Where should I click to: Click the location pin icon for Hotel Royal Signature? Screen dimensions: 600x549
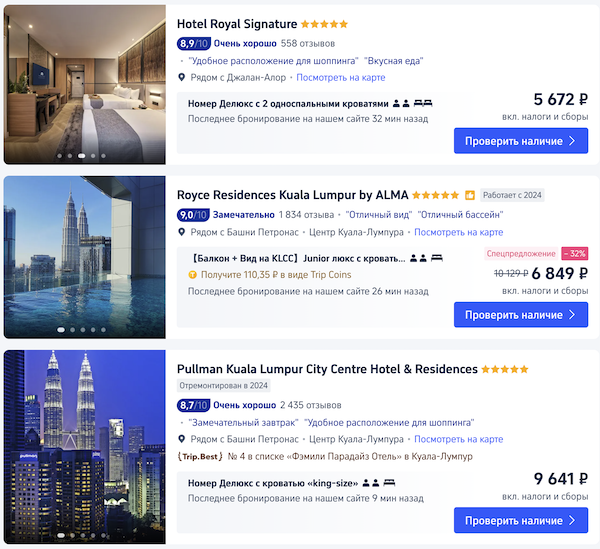182,77
